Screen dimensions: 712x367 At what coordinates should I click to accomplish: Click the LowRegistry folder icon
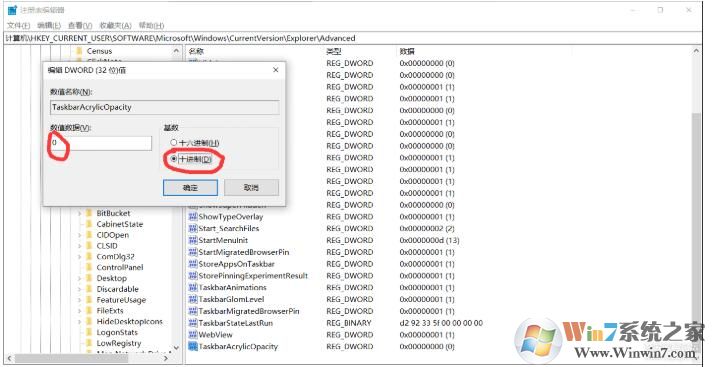(x=89, y=343)
